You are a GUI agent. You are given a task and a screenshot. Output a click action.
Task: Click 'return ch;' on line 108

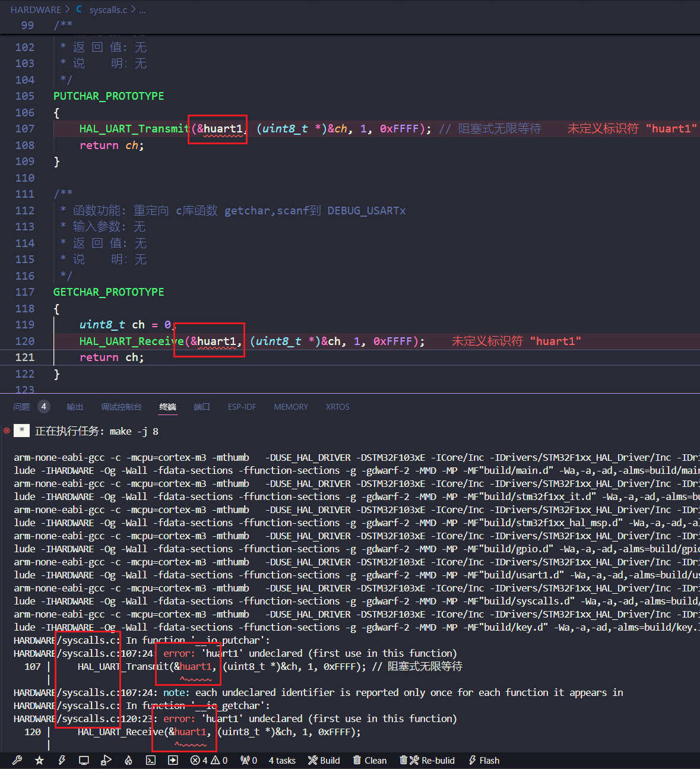point(112,145)
